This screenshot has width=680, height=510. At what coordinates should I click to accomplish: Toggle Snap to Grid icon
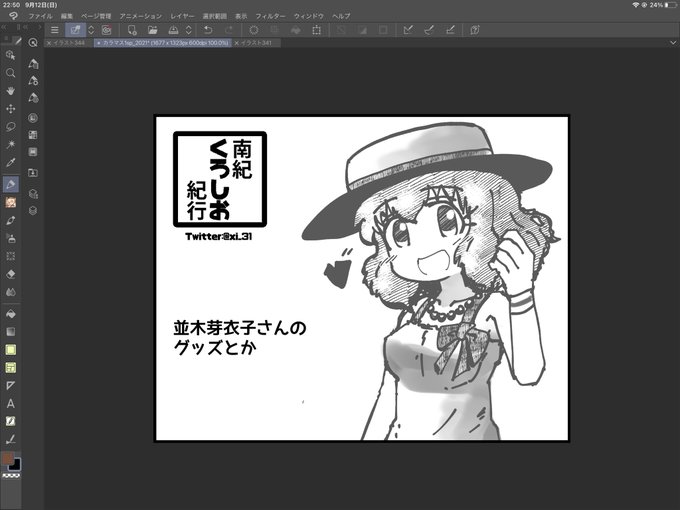(450, 30)
